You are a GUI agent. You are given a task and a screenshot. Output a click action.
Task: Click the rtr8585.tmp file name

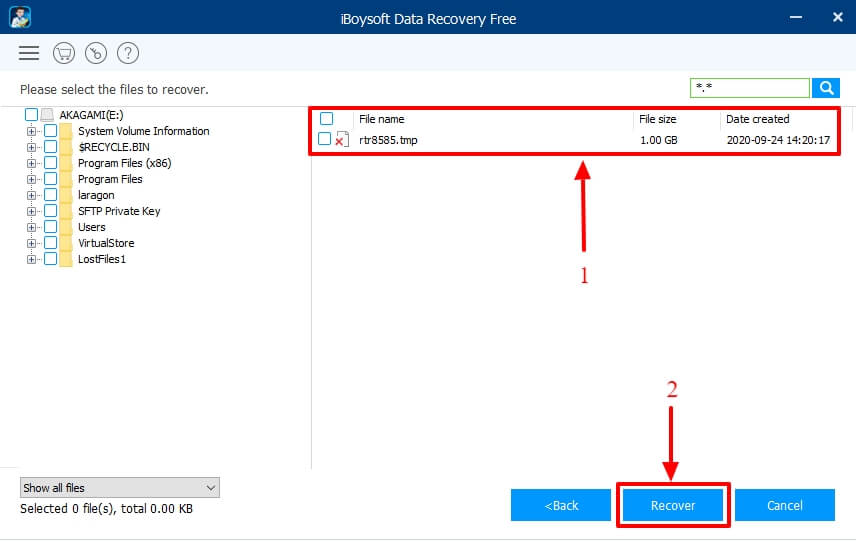click(388, 140)
